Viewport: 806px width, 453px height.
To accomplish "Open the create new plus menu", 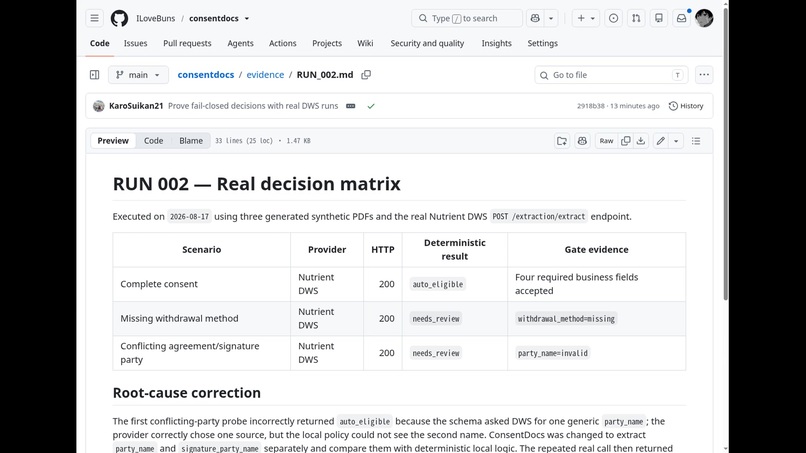I will coord(585,19).
